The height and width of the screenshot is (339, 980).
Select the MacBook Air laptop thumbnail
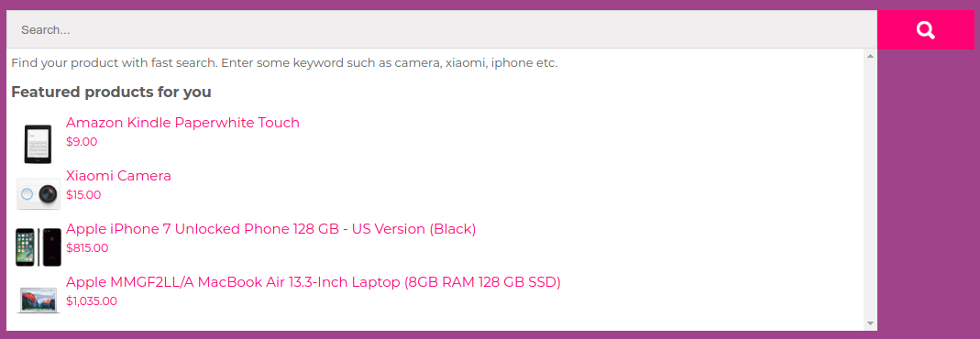(x=39, y=300)
